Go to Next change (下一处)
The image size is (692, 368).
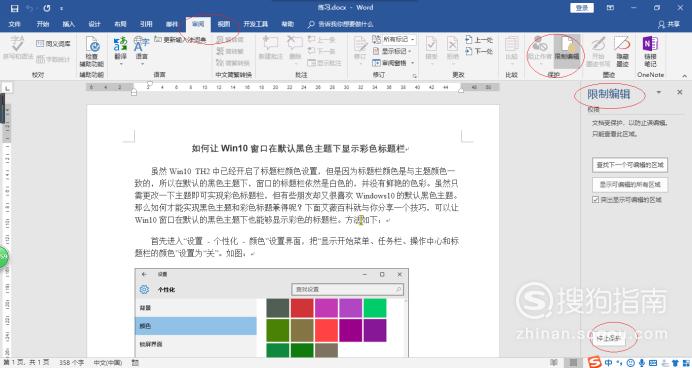tap(479, 51)
